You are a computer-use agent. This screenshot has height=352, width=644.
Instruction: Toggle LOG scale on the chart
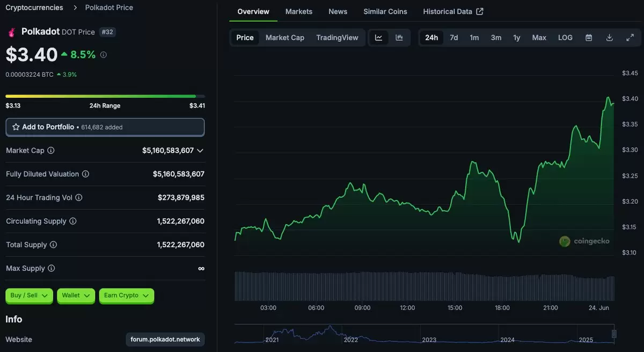(565, 38)
